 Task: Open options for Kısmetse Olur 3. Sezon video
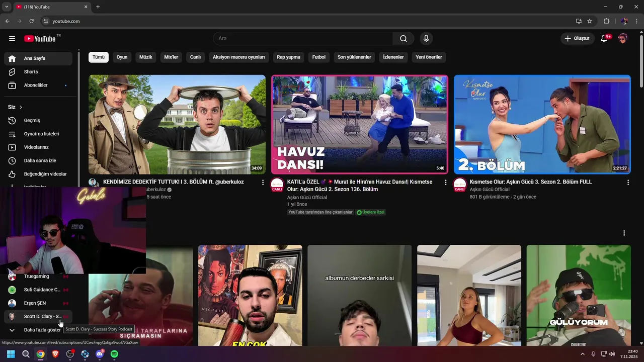pyautogui.click(x=628, y=183)
